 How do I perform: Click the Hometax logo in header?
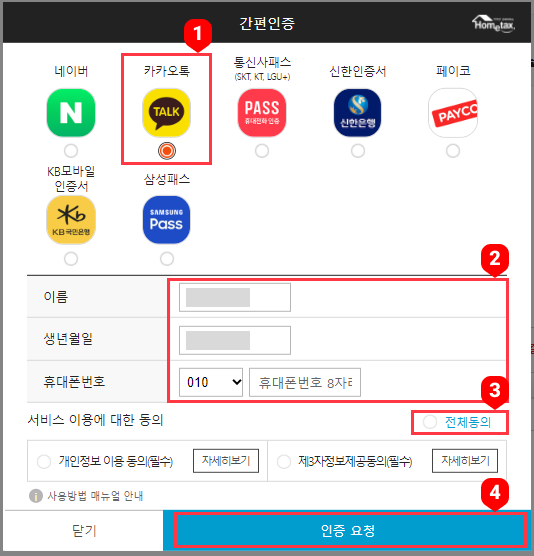click(x=493, y=24)
